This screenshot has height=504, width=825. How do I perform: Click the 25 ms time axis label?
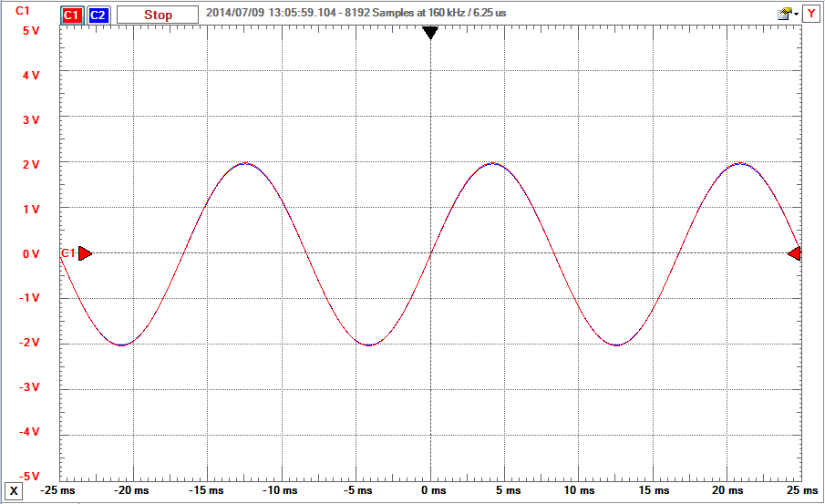(802, 490)
